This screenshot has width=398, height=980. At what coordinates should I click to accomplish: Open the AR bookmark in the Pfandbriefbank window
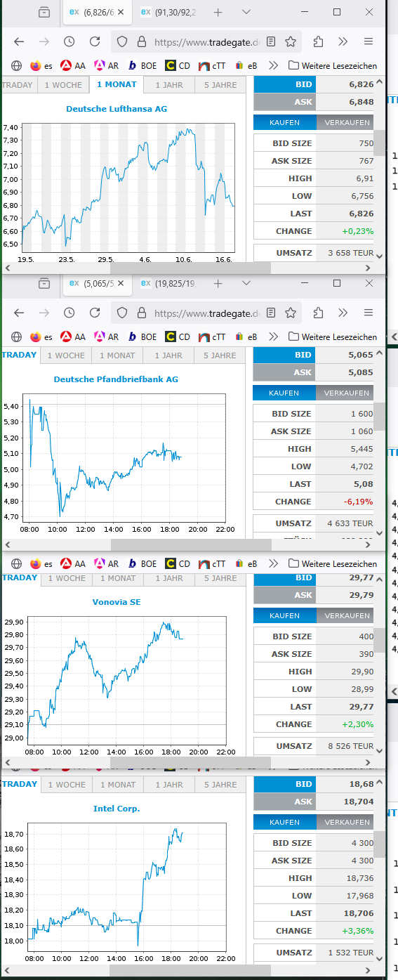point(107,337)
